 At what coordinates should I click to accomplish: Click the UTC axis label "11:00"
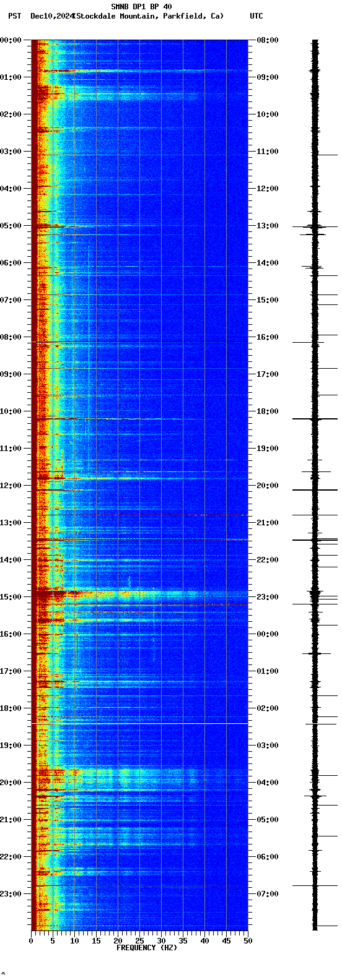pyautogui.click(x=268, y=152)
